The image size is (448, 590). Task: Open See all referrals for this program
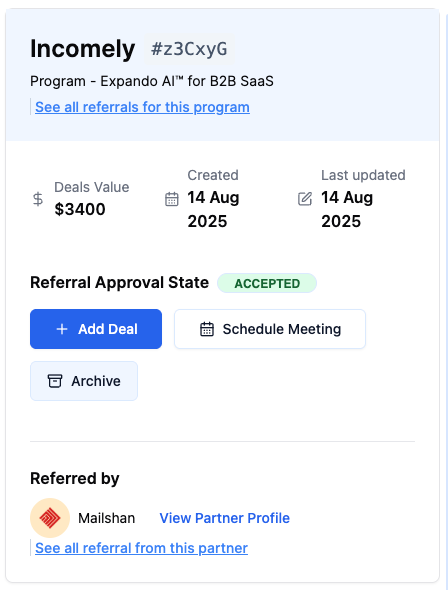point(142,107)
